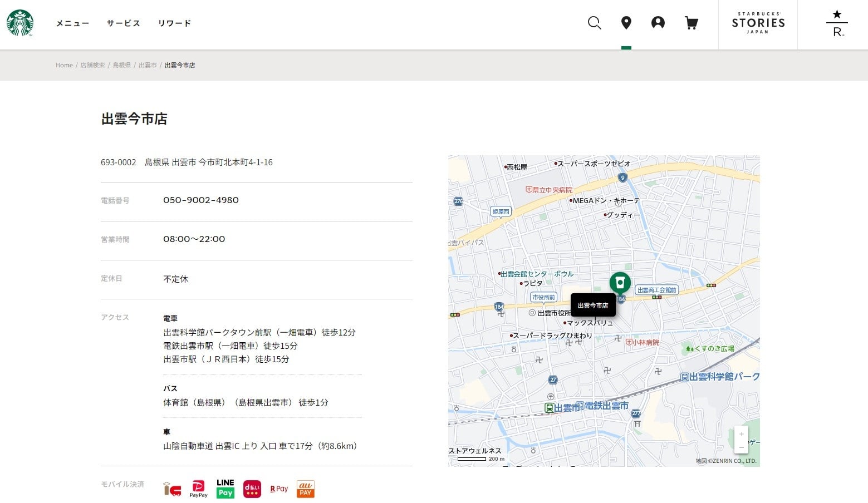Viewport: 868px width, 503px height.
Task: Open the サービス menu
Action: click(x=124, y=23)
